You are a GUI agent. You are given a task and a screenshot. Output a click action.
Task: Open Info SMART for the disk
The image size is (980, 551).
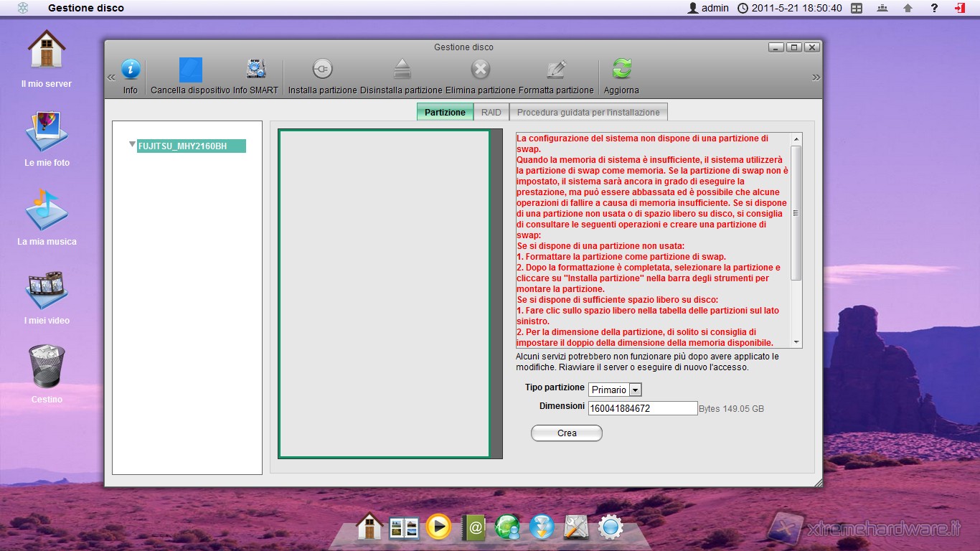pos(255,70)
